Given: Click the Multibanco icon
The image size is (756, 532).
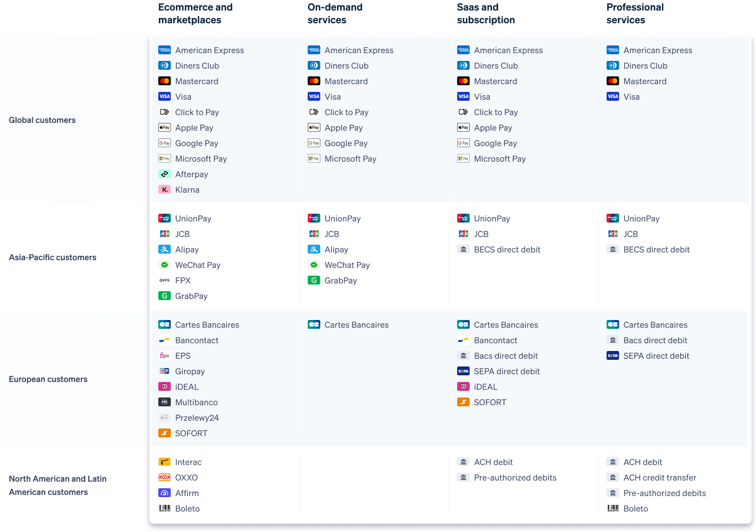Looking at the screenshot, I should (164, 402).
